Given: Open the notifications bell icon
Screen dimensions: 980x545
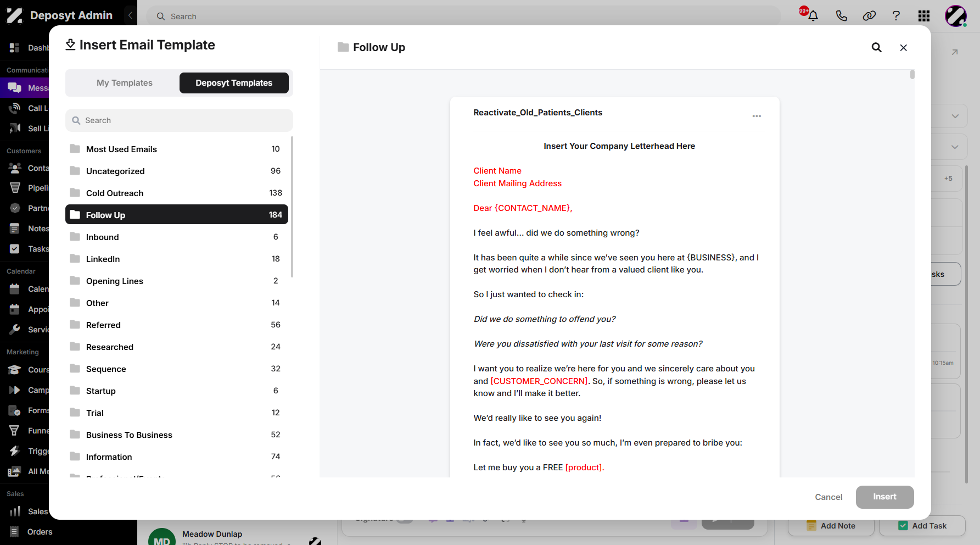Looking at the screenshot, I should pos(813,16).
